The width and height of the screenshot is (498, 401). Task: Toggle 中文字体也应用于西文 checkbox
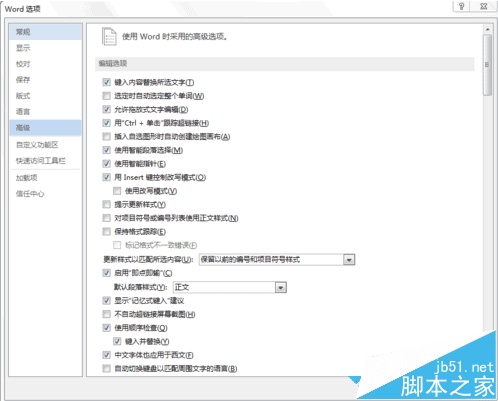[x=106, y=355]
